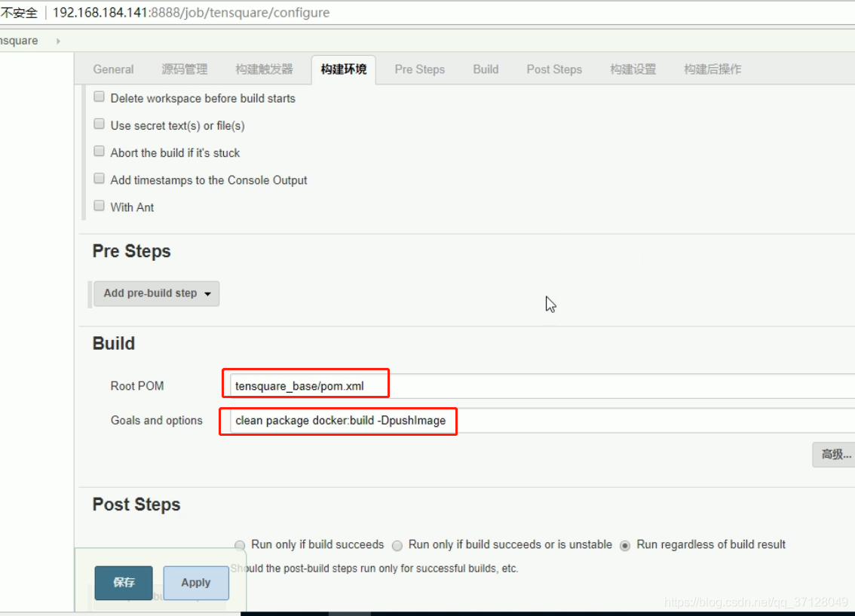
Task: Save the configuration with 保存
Action: 124,583
